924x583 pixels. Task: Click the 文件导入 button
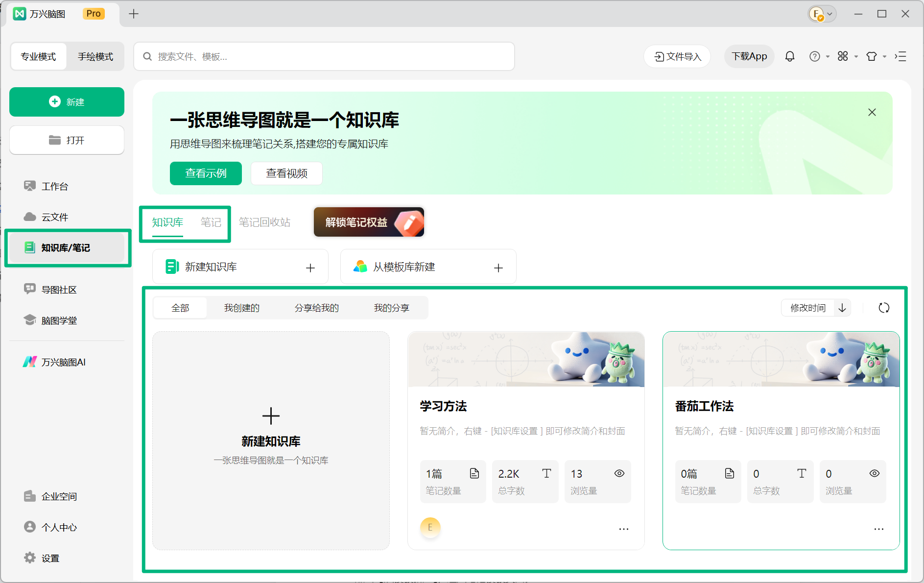pyautogui.click(x=677, y=56)
